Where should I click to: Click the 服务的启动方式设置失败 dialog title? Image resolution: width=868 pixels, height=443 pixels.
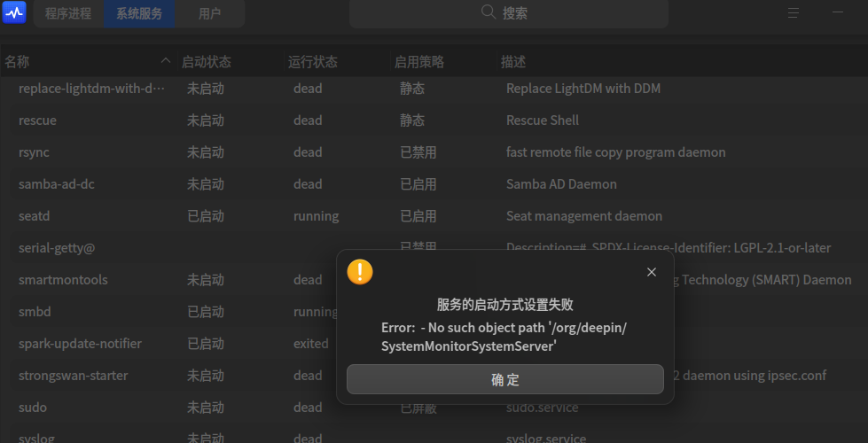pyautogui.click(x=504, y=305)
